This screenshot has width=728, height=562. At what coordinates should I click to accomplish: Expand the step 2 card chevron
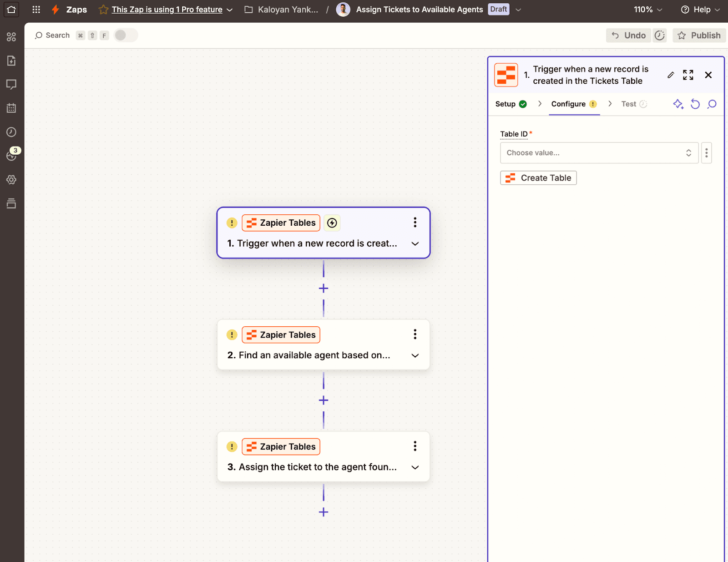click(x=415, y=355)
